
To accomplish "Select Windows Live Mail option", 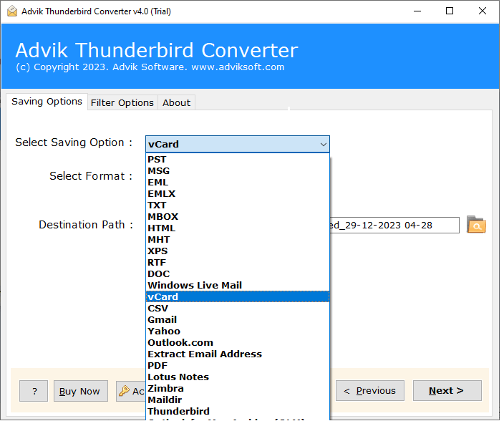I will 238,286.
